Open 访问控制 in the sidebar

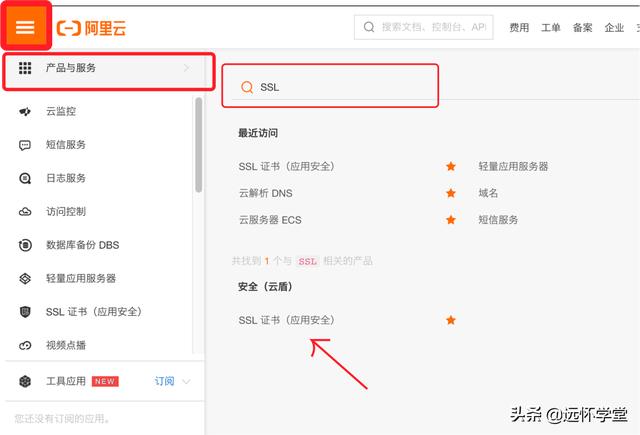pos(66,212)
